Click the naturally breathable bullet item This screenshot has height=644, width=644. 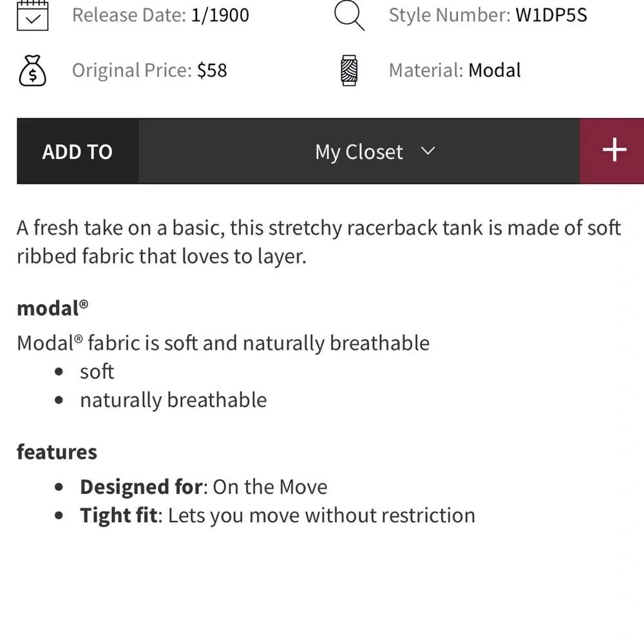[x=173, y=400]
